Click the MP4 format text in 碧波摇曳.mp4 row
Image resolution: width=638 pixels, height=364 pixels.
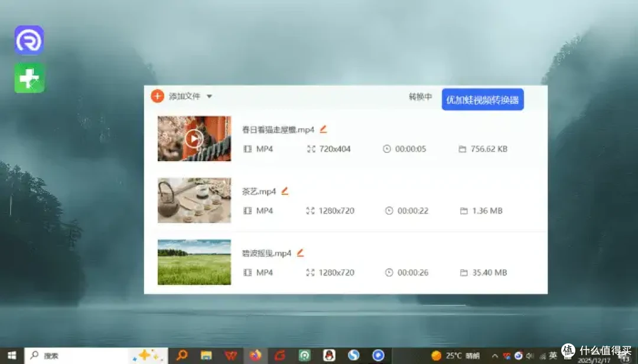(265, 273)
